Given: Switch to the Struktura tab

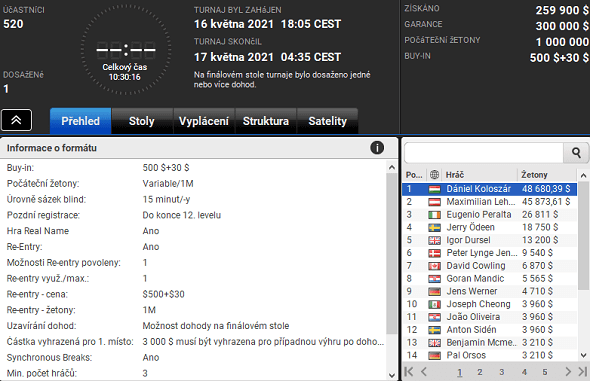Looking at the screenshot, I should click(266, 121).
